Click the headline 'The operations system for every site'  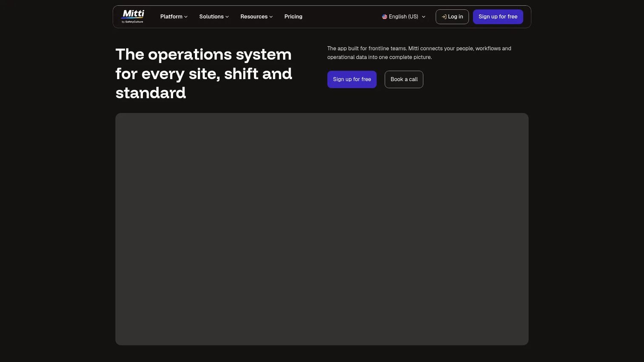(x=204, y=74)
